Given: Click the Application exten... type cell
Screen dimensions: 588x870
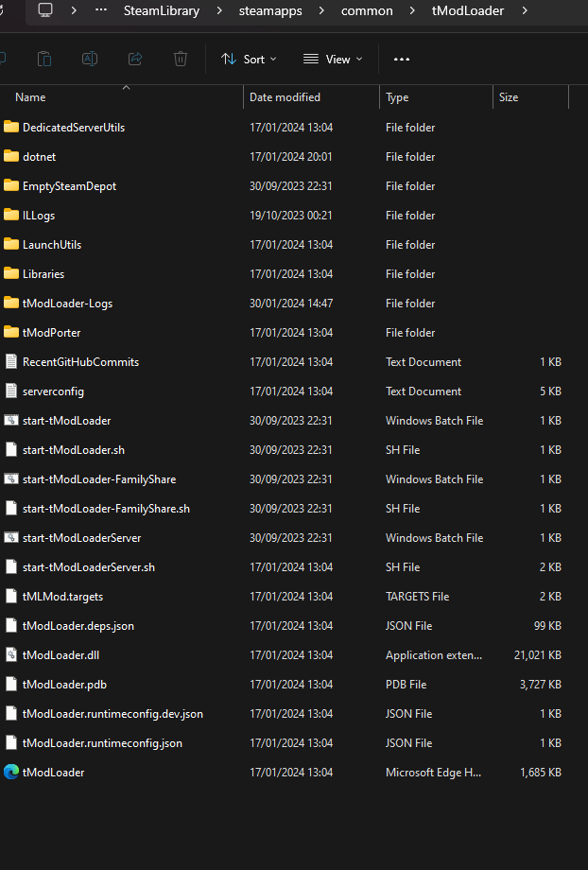Looking at the screenshot, I should pyautogui.click(x=434, y=655).
